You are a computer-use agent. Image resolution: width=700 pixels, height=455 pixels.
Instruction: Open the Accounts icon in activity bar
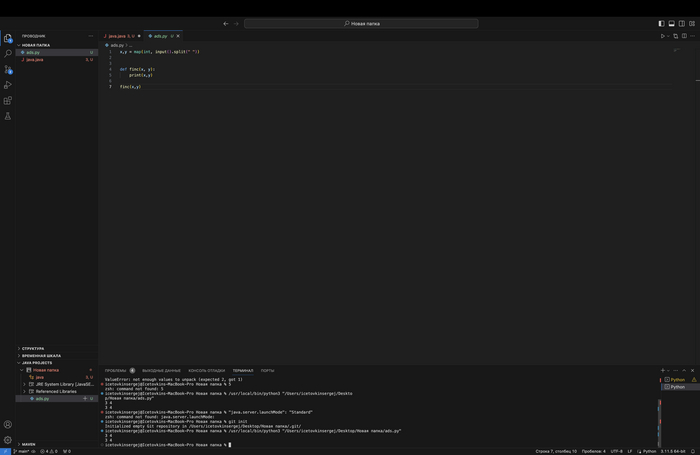tap(8, 425)
